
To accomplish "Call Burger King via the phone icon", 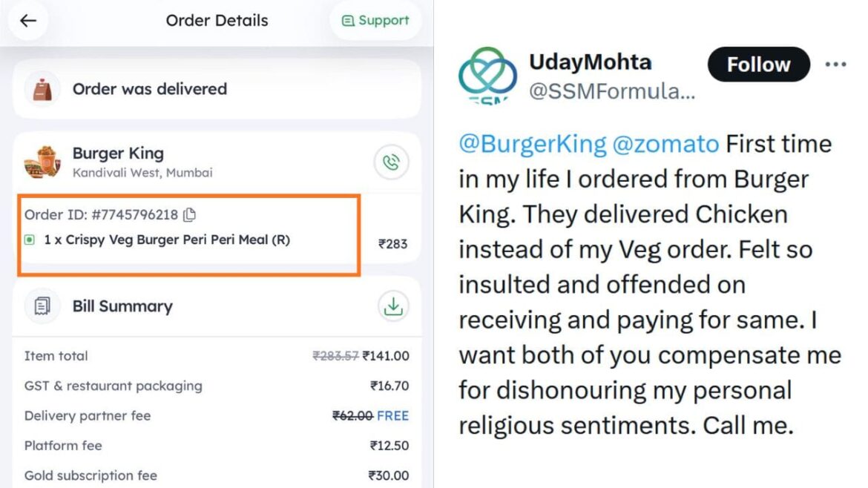I will click(x=391, y=163).
